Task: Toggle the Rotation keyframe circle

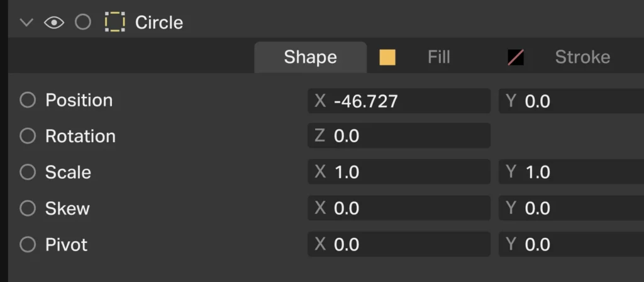Action: [x=28, y=136]
